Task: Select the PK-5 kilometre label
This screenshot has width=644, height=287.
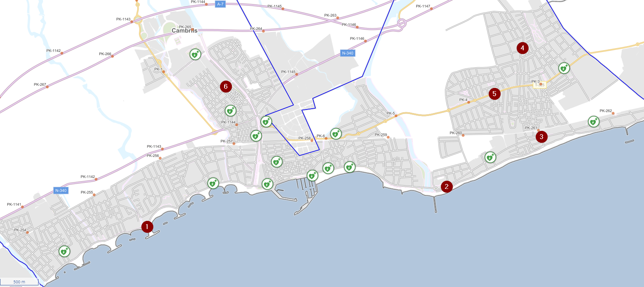Action: (x=391, y=114)
